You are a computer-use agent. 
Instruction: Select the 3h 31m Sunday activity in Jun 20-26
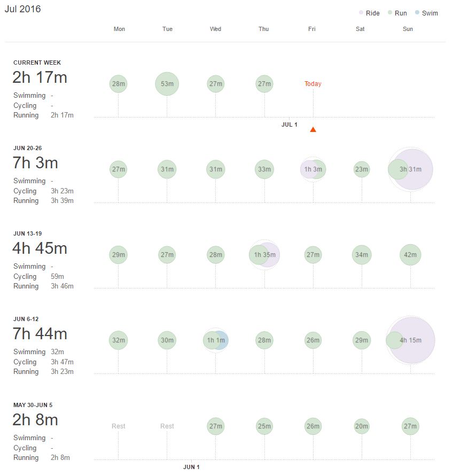410,169
